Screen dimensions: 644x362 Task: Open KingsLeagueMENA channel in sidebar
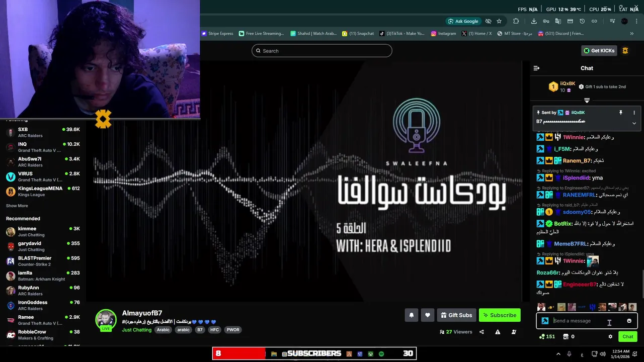[x=43, y=191]
